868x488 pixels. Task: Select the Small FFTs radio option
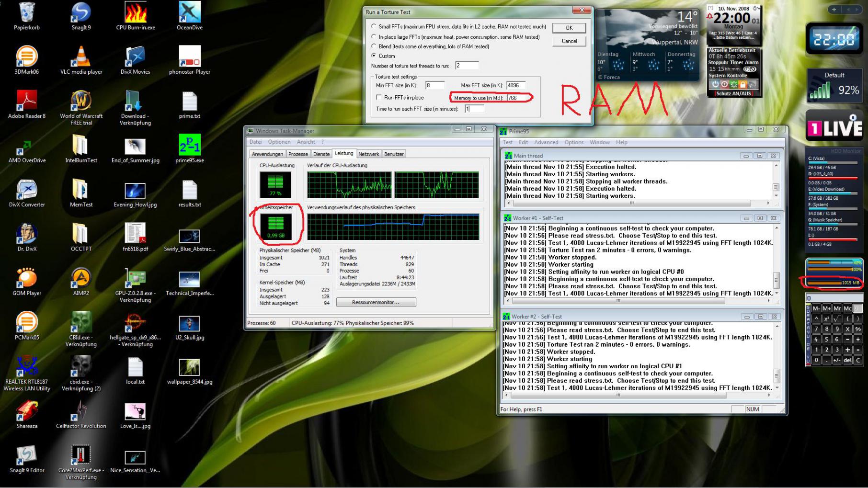(374, 27)
